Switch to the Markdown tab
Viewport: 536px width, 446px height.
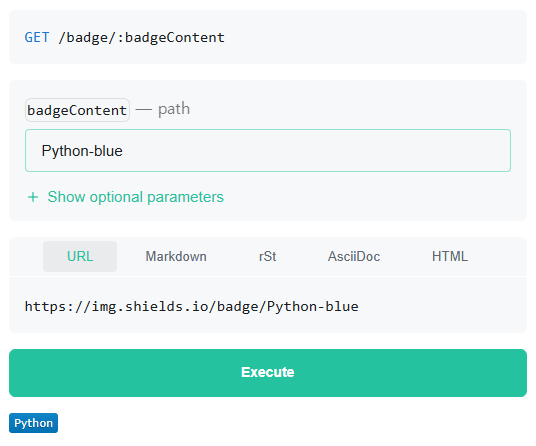[176, 256]
